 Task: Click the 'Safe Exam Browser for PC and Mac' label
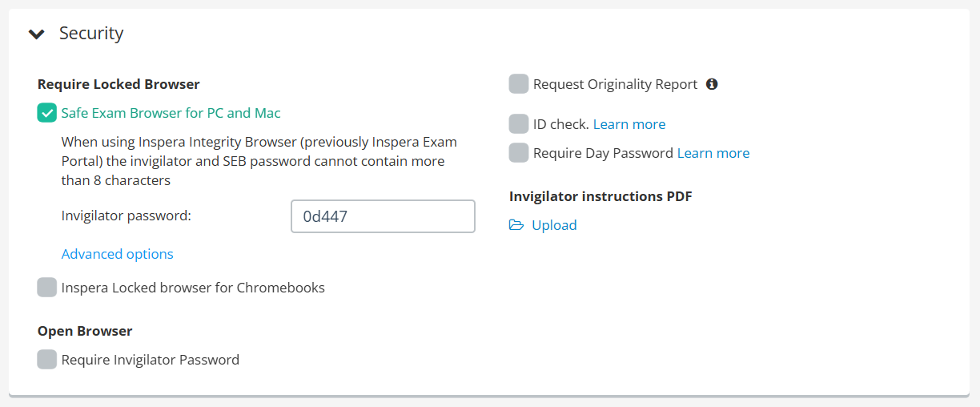click(x=171, y=113)
